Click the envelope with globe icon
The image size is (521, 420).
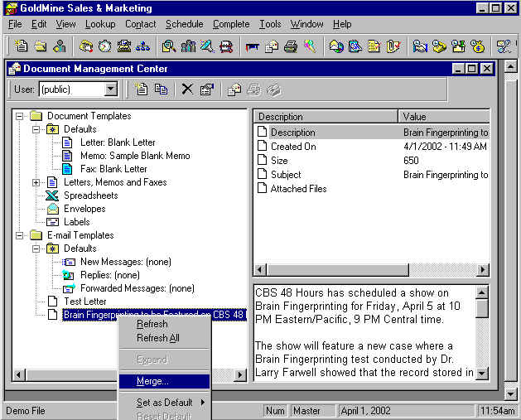click(336, 46)
